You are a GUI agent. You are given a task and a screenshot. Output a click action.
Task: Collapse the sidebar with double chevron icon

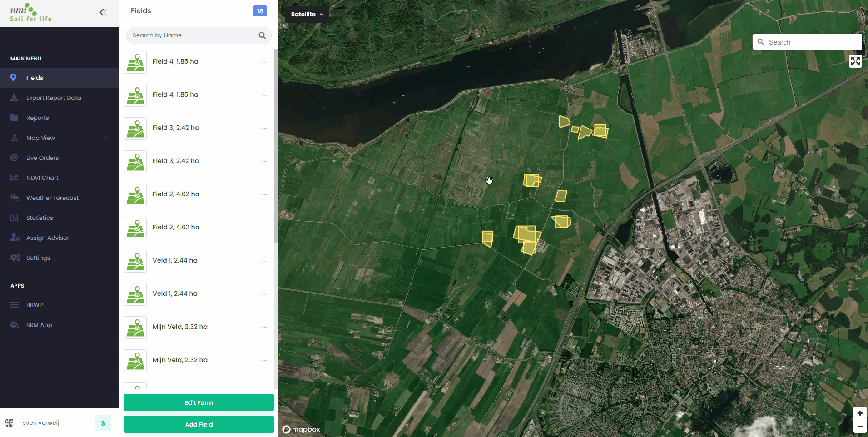[x=103, y=12]
